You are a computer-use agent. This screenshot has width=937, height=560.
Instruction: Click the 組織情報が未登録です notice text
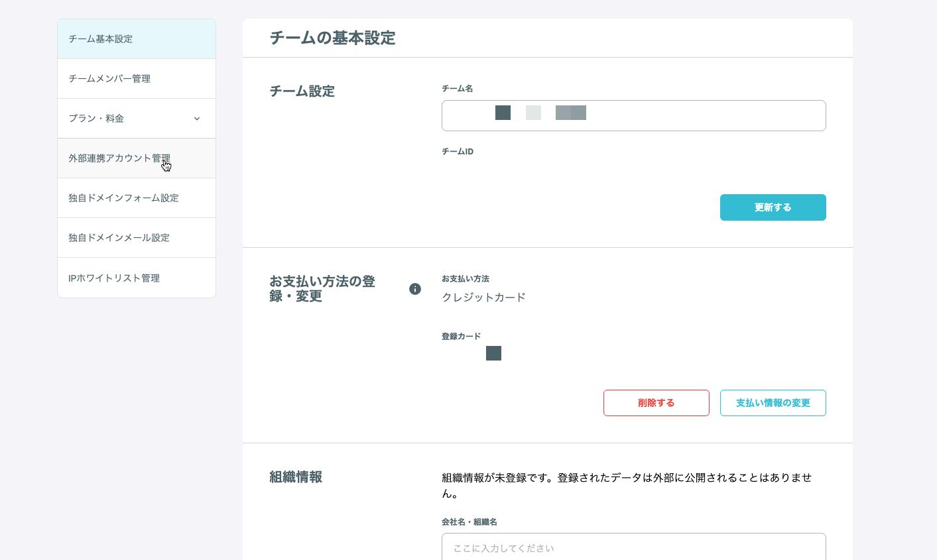point(627,486)
